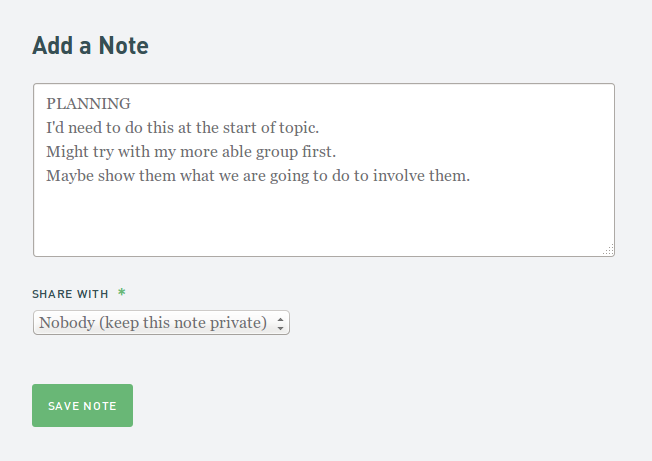
Task: Click the dropdown arrows on the share selector
Action: tap(281, 323)
